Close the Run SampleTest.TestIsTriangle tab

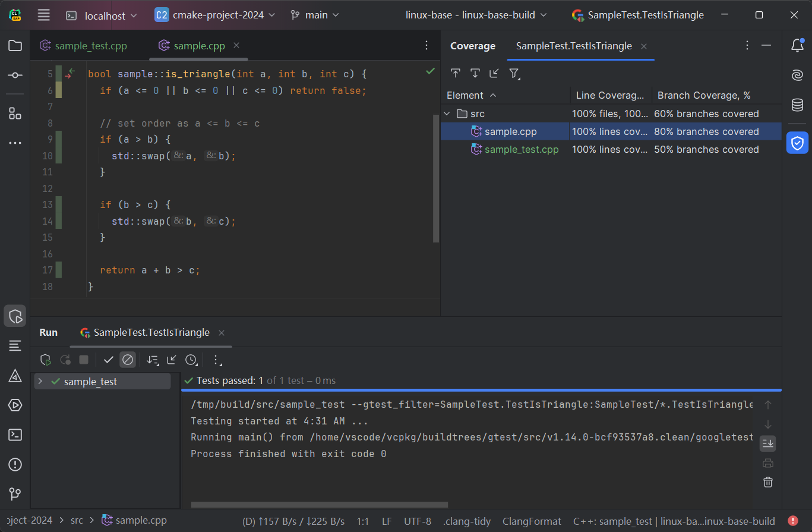[x=222, y=332]
